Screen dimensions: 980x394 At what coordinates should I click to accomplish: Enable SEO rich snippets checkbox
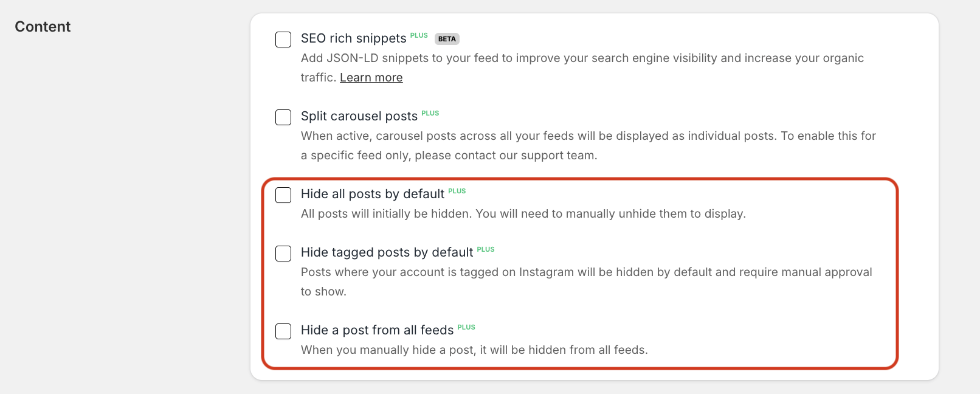tap(283, 39)
